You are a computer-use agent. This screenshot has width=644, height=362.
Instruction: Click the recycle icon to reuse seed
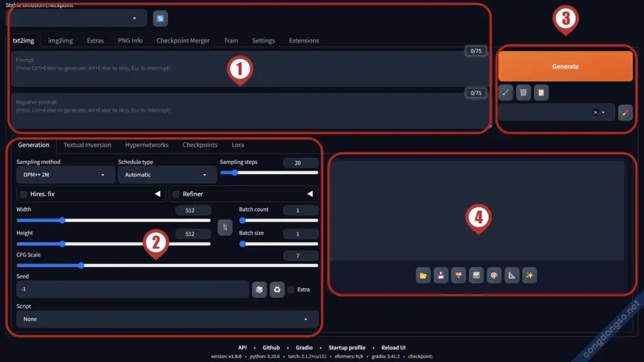tap(277, 290)
